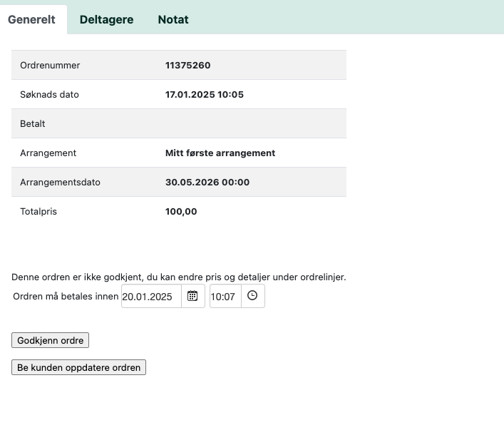Open the clock time picker icon
This screenshot has height=430, width=504.
[252, 296]
